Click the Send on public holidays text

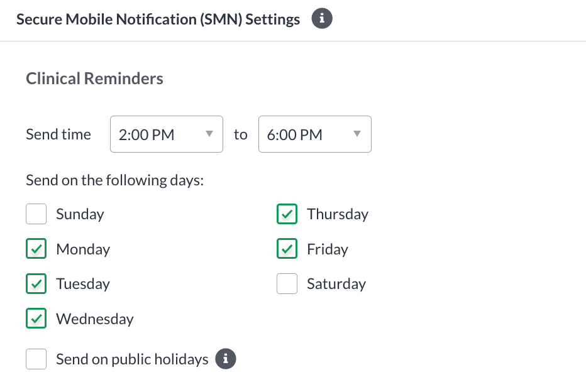coord(132,359)
